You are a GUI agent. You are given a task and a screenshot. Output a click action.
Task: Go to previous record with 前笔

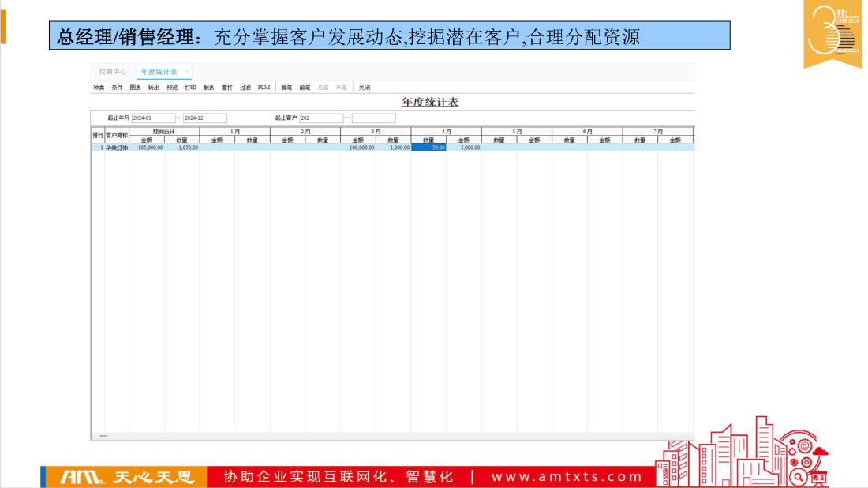[x=305, y=88]
